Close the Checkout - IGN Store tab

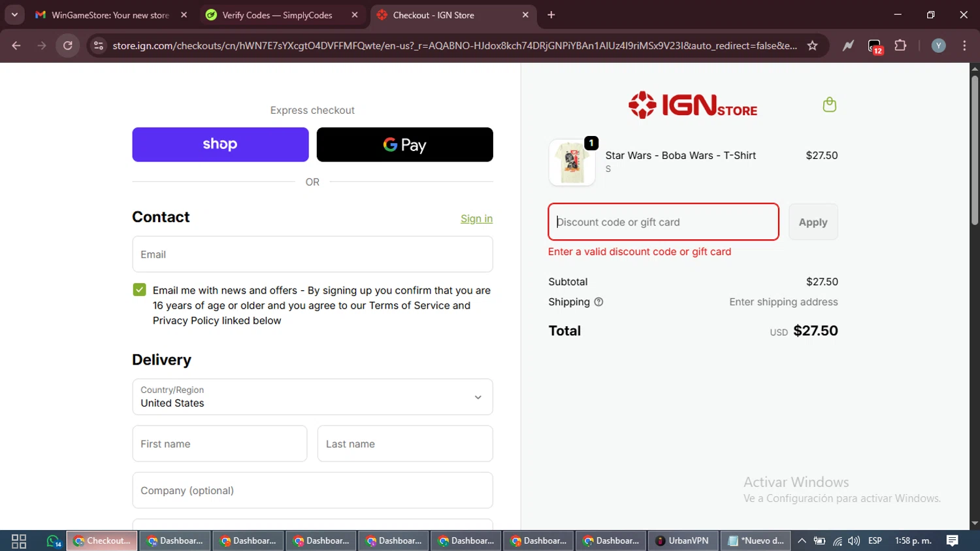click(x=525, y=15)
